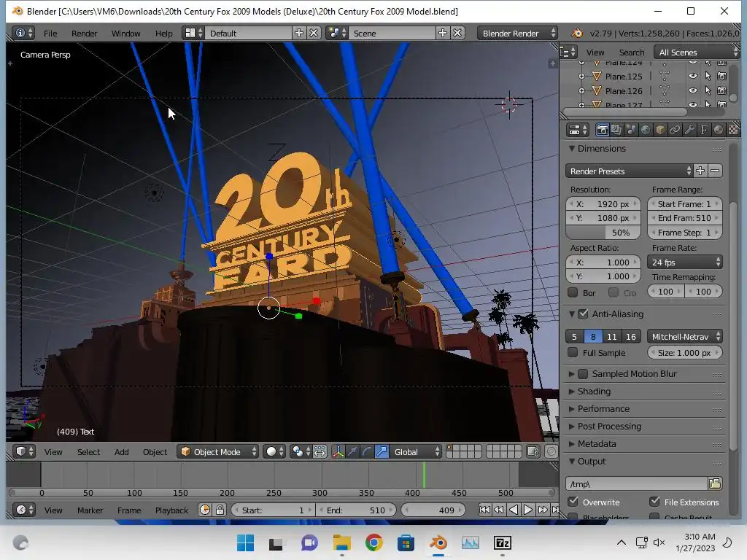Screen dimensions: 747x560
Task: Open the Global orientation dropdown
Action: (x=416, y=451)
